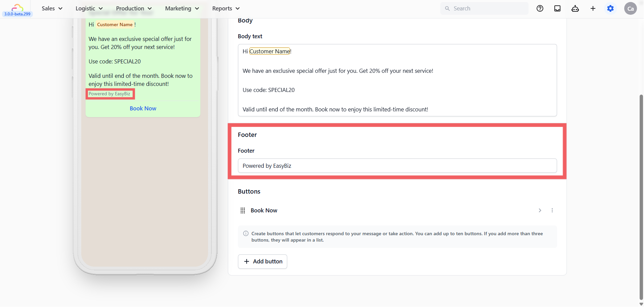Image resolution: width=644 pixels, height=307 pixels.
Task: Open the three-dot menu for Book Now
Action: [552, 210]
